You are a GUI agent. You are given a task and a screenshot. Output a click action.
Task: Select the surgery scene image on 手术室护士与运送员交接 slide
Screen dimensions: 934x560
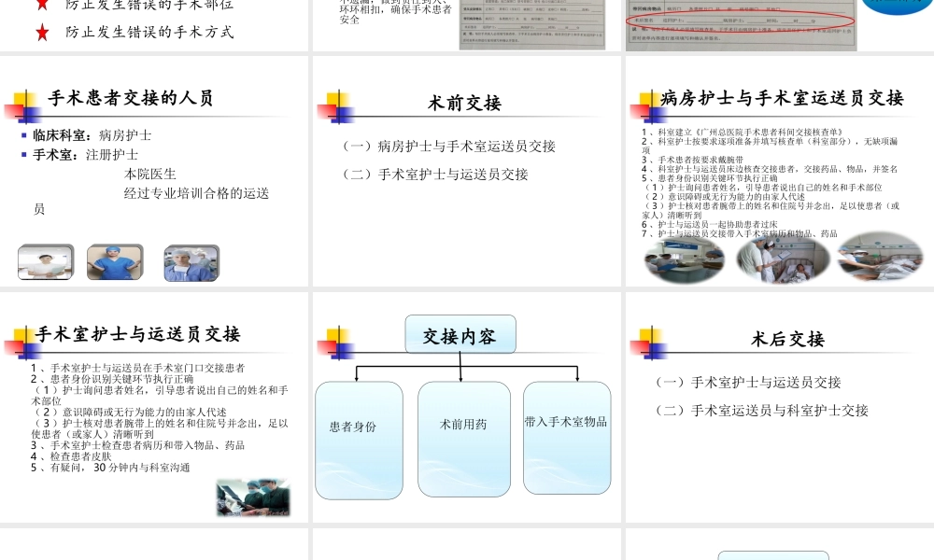point(252,497)
